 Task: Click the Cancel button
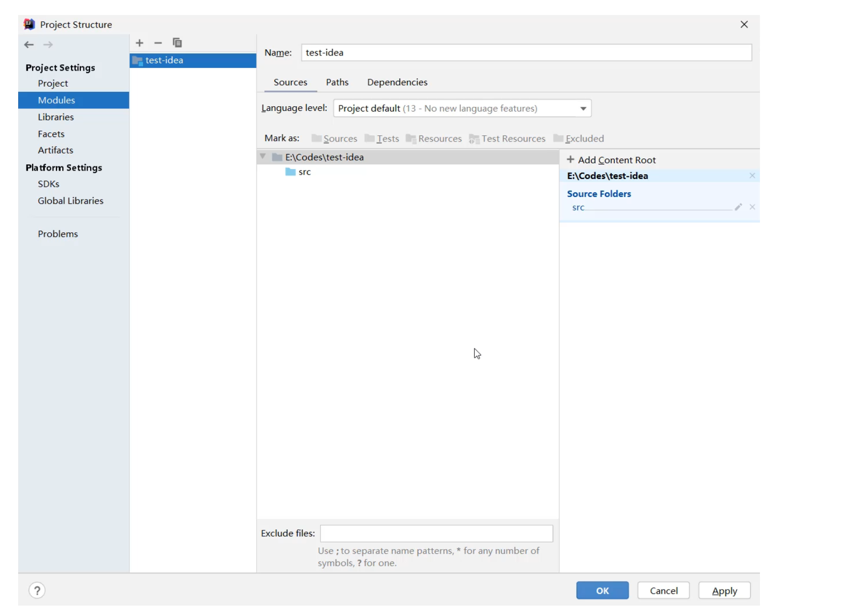click(x=664, y=591)
